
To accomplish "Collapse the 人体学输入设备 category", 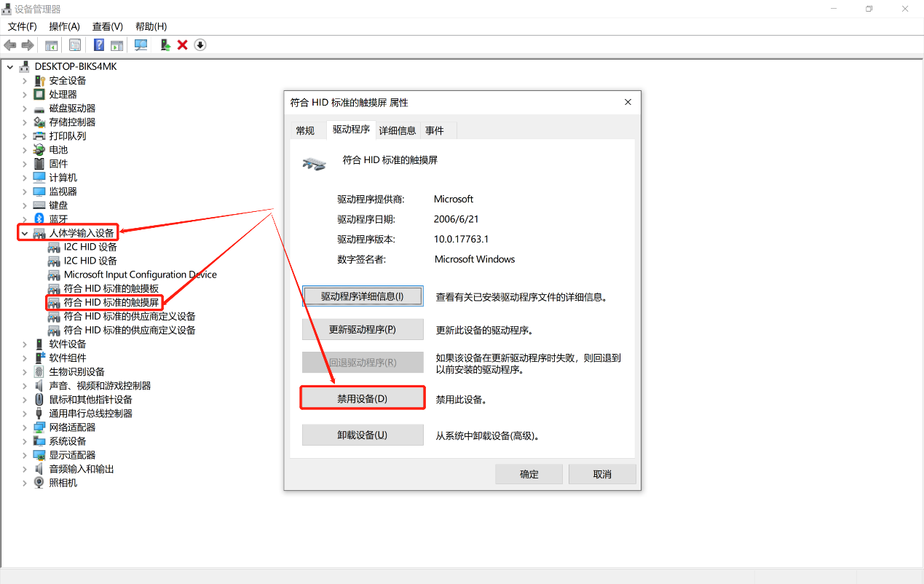I will (25, 233).
